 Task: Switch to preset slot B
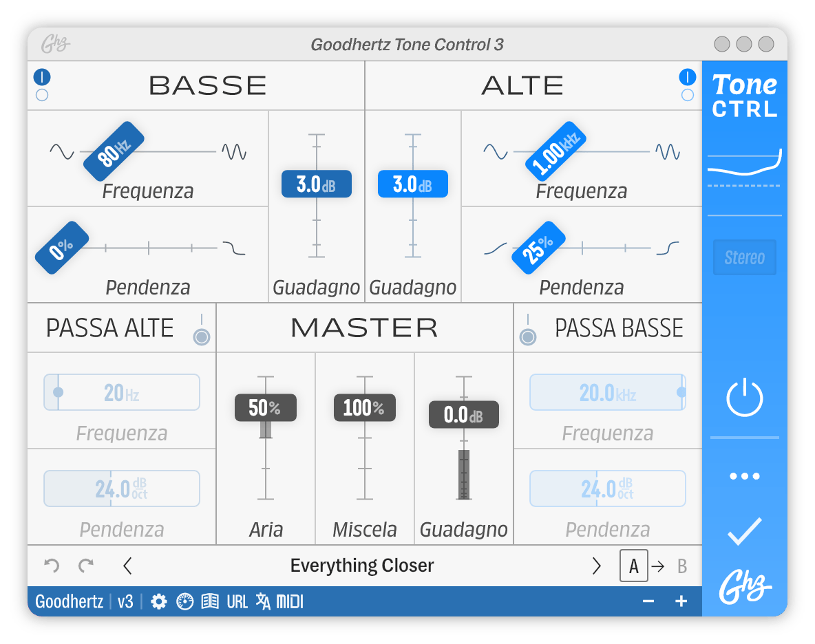point(681,565)
